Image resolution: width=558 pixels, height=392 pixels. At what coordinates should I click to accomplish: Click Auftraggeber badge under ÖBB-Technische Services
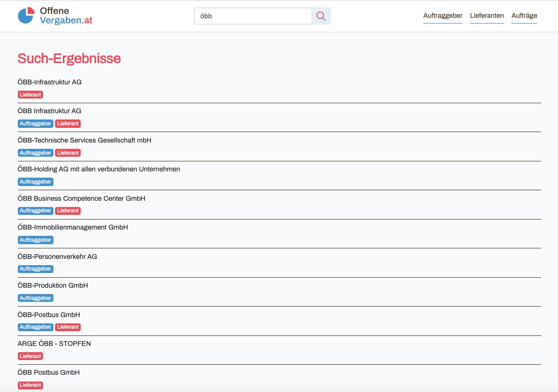pyautogui.click(x=35, y=153)
